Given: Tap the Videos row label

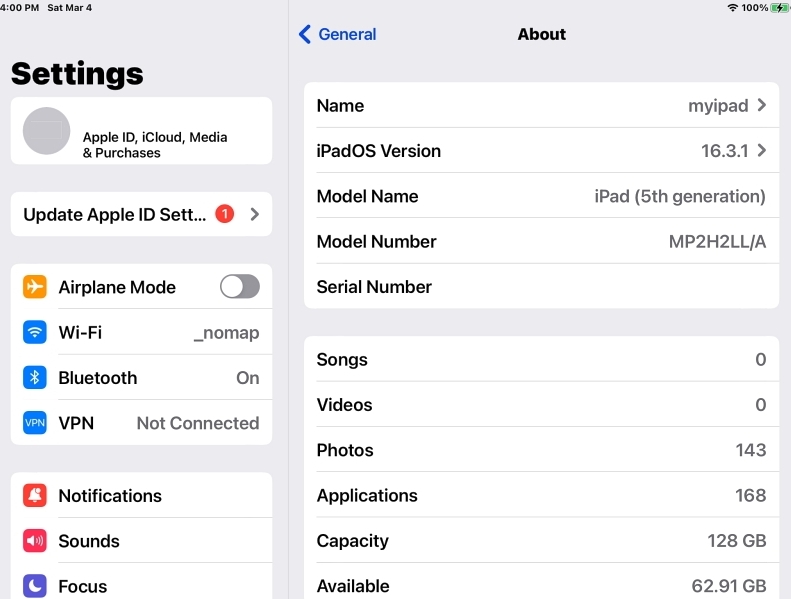Looking at the screenshot, I should click(345, 405).
